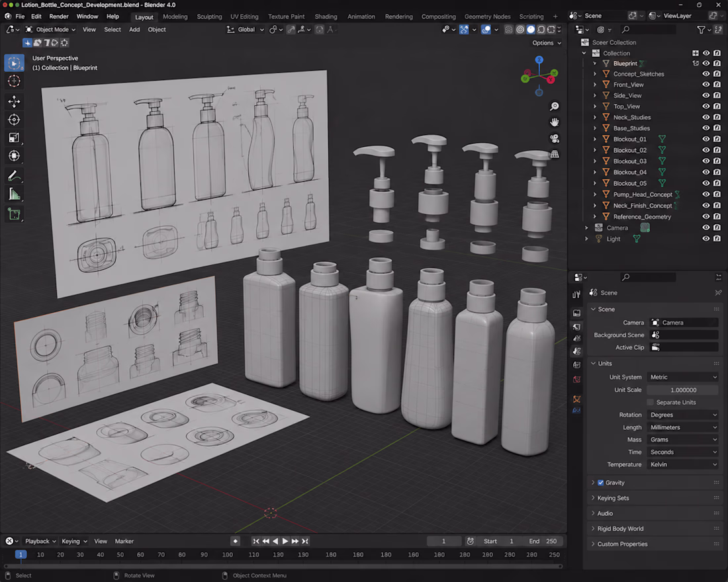This screenshot has height=582, width=728.
Task: Open the Render menu
Action: pyautogui.click(x=59, y=17)
